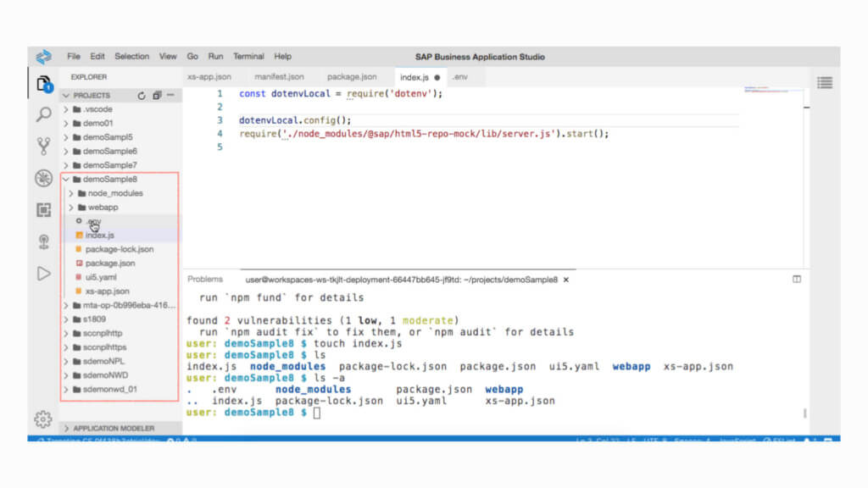Image resolution: width=868 pixels, height=488 pixels.
Task: Expand the webapp folder
Action: point(103,207)
